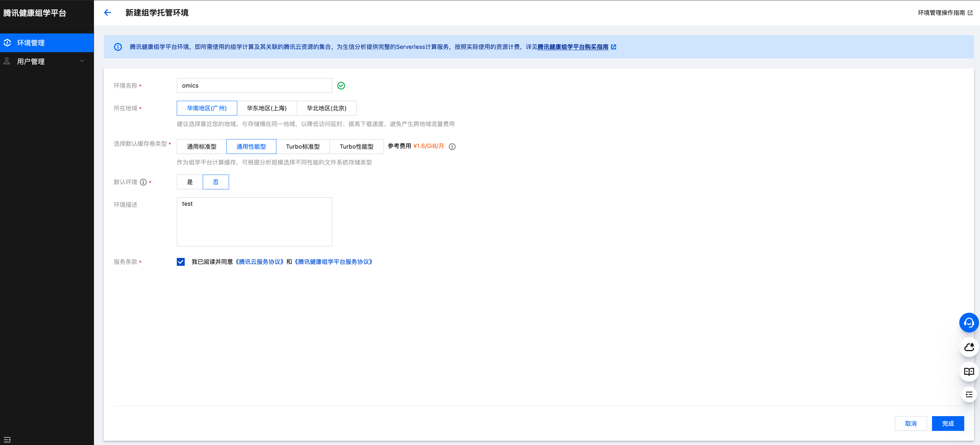Click info icon next to 默认环境
This screenshot has width=980, height=445.
coord(143,182)
